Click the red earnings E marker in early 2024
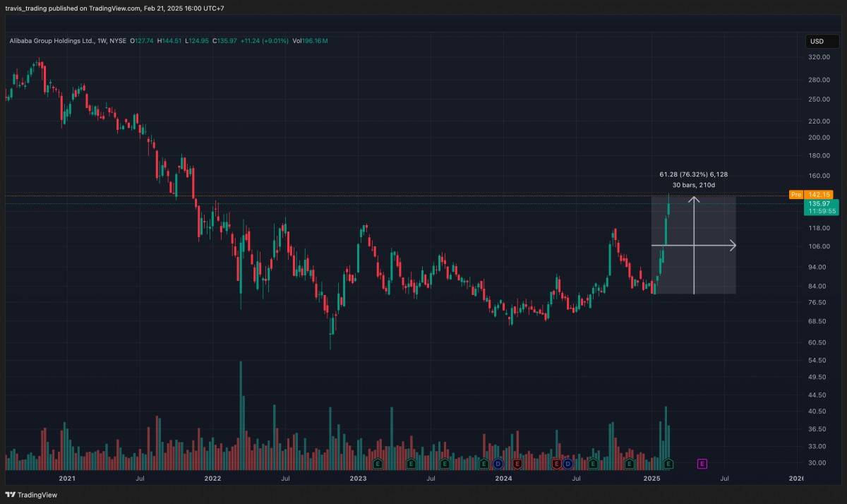The image size is (847, 504). (517, 464)
